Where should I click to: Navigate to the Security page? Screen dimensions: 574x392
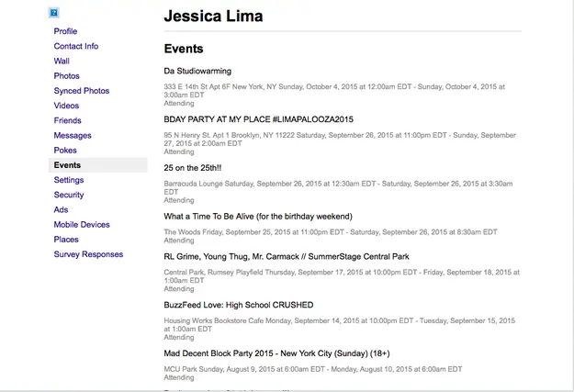69,195
